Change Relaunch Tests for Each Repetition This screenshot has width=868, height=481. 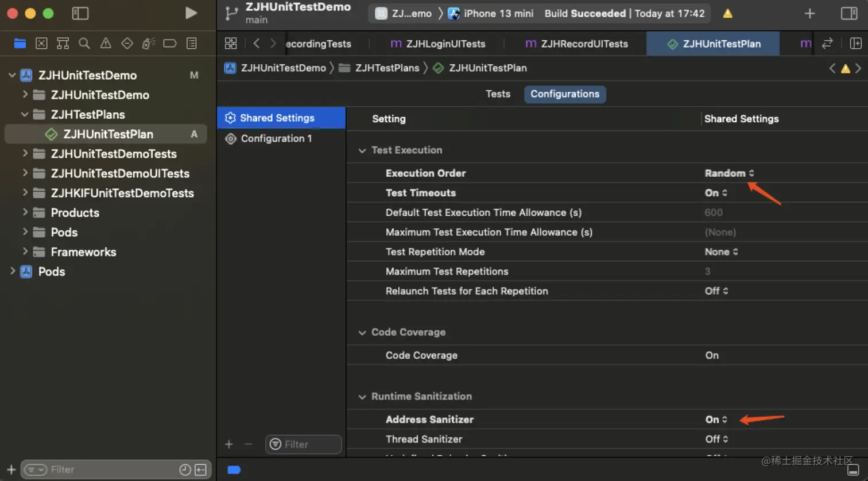716,291
